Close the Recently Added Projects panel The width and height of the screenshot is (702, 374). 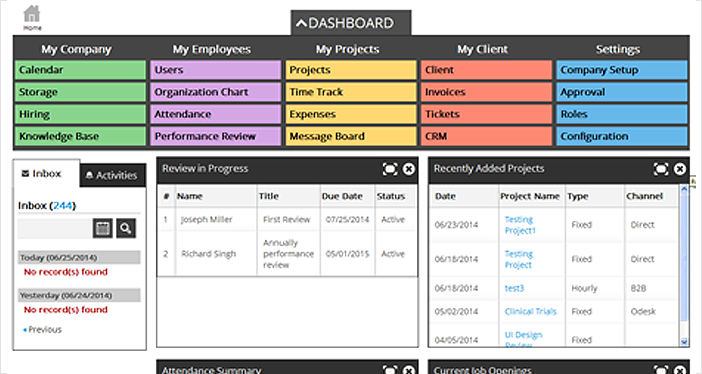(x=680, y=169)
